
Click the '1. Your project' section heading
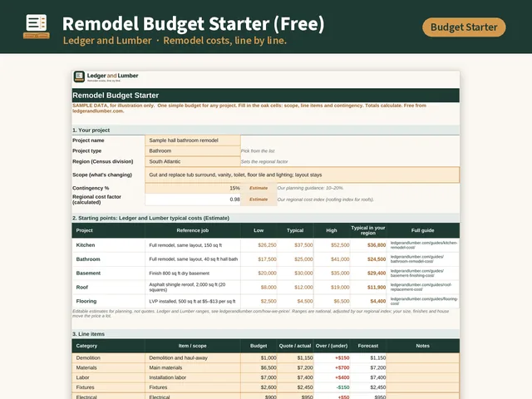point(91,131)
